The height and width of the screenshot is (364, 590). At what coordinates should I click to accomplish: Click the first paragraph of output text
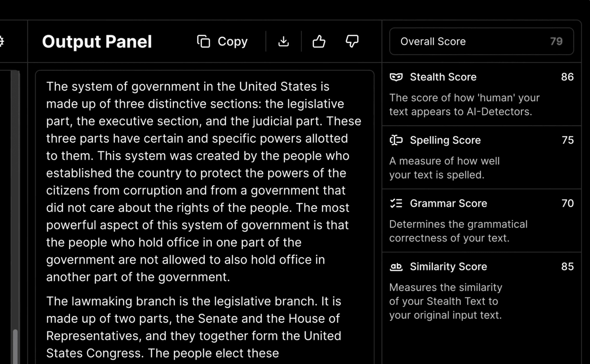[198, 182]
